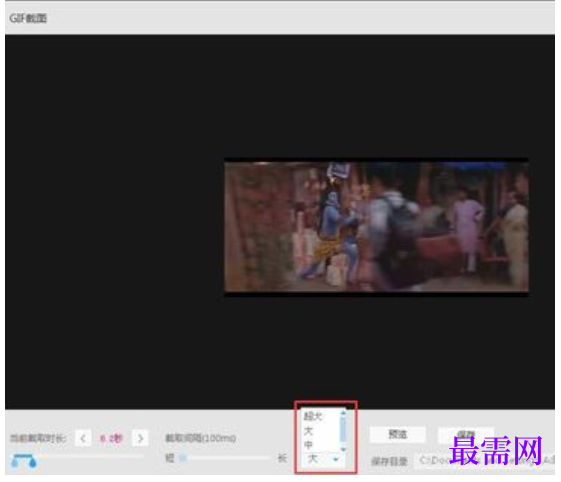Click the left blue range handle
The image size is (561, 482).
14,463
